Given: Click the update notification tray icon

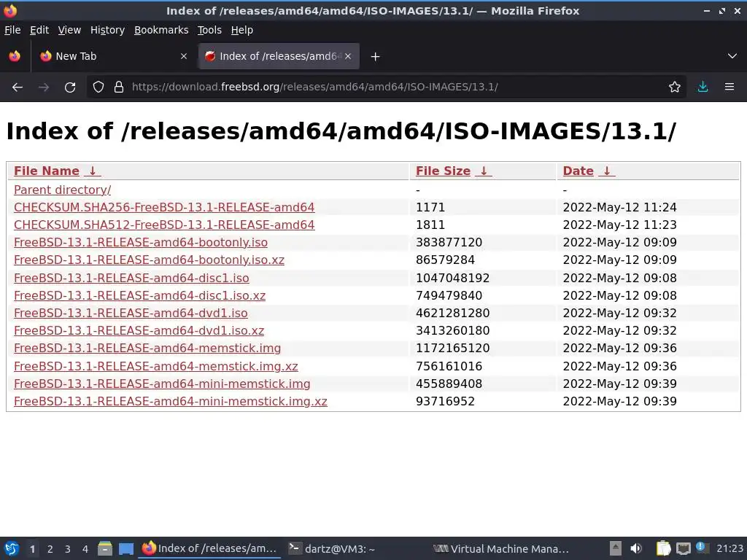Looking at the screenshot, I should point(701,548).
